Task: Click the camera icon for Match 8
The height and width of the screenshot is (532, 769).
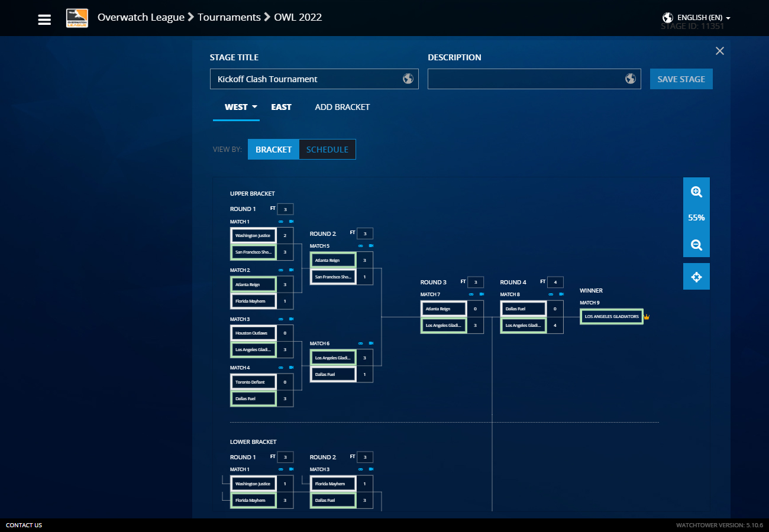Action: coord(561,294)
